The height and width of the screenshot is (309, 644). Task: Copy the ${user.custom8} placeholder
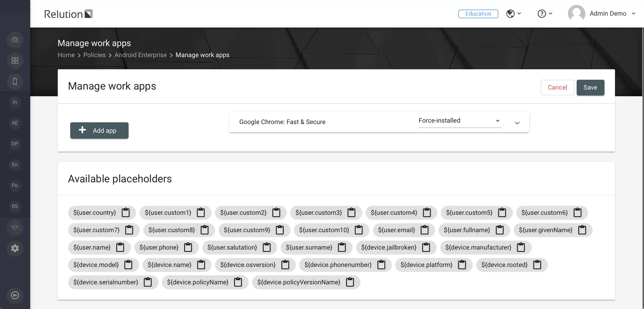[x=205, y=230]
